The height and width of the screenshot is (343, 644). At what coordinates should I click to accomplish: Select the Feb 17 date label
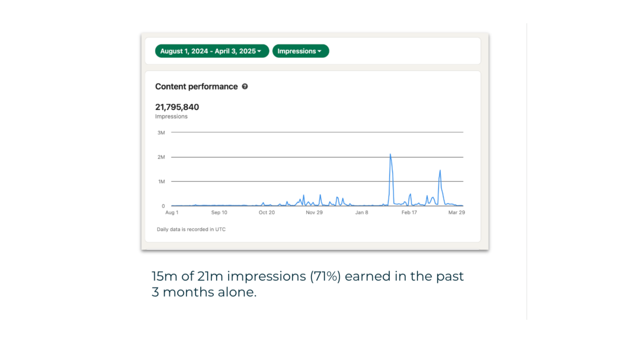tap(409, 212)
